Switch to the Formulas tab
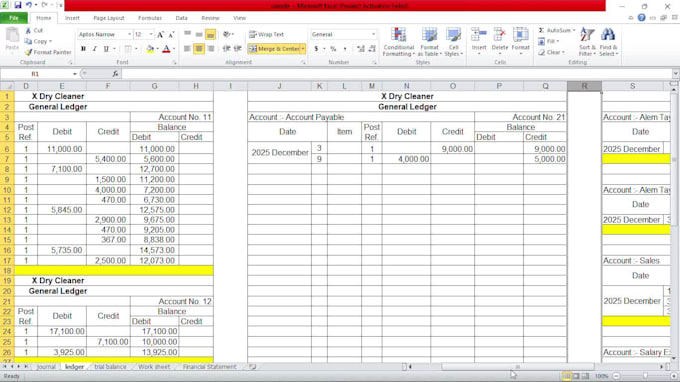 tap(150, 18)
